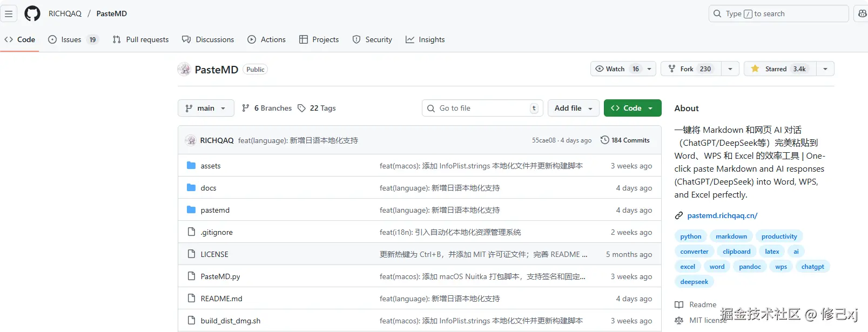Click the 184 Commits history icon
The width and height of the screenshot is (868, 332).
[x=605, y=140]
